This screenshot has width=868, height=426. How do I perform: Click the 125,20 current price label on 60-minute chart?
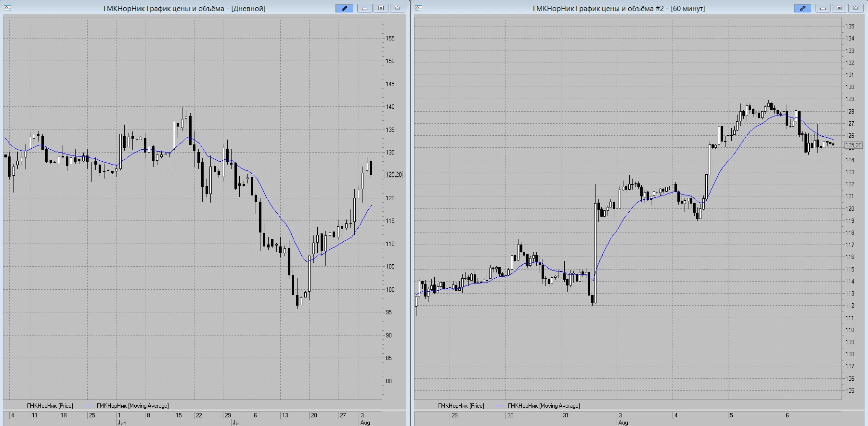click(x=854, y=145)
